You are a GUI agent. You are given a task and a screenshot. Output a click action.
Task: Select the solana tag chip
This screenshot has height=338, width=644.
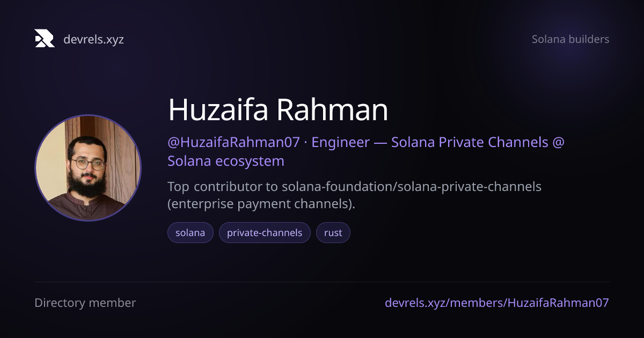[191, 233]
